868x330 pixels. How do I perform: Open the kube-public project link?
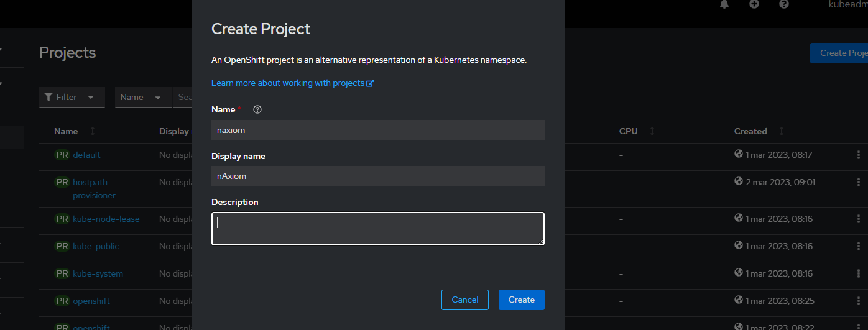click(96, 246)
